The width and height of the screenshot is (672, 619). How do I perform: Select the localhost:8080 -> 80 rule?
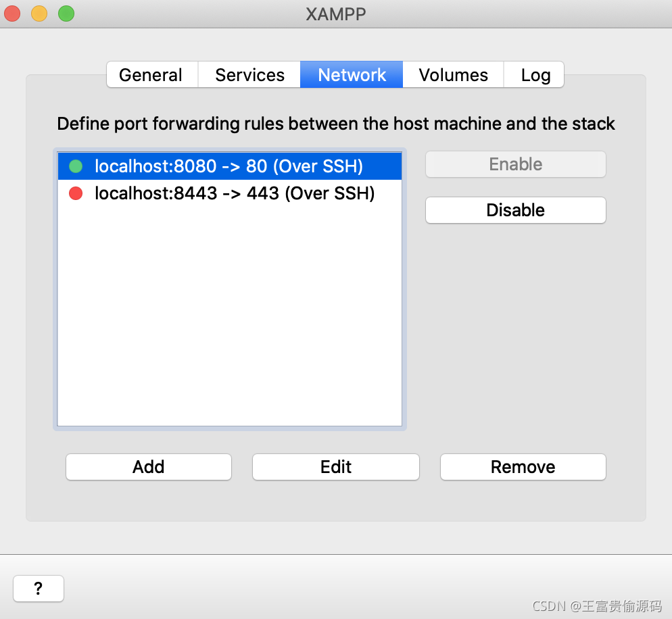[230, 166]
